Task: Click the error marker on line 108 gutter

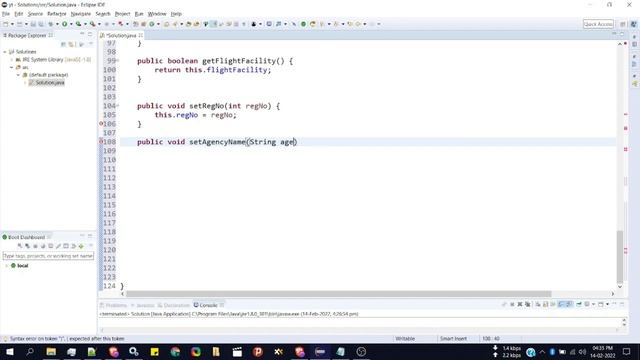Action: (x=101, y=142)
